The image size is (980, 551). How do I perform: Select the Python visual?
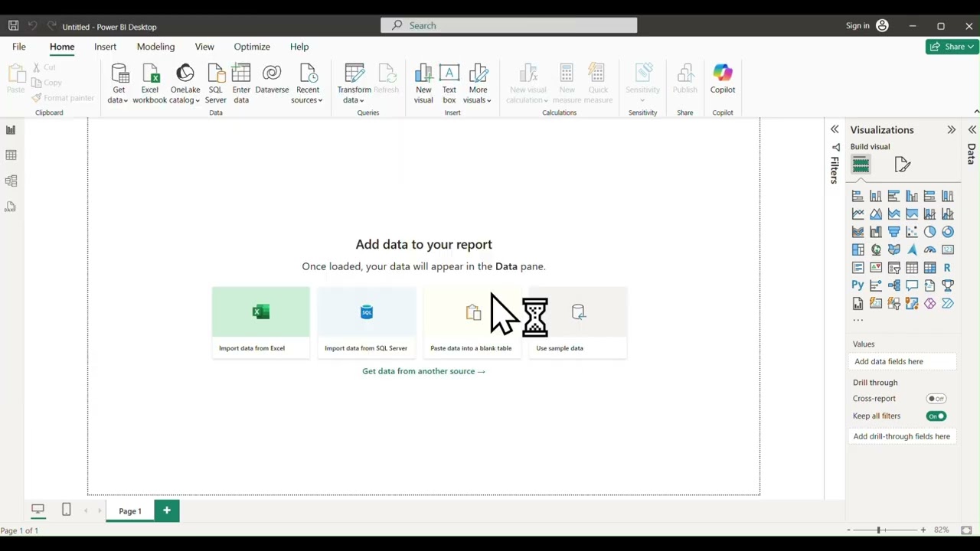pos(857,285)
